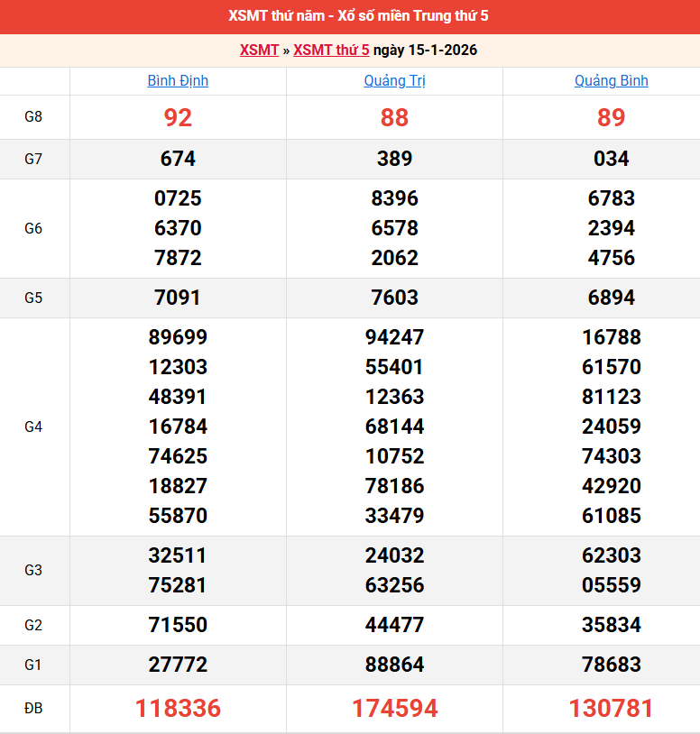This screenshot has width=700, height=734.
Task: Click the G8 result 89 for Quảng Bình
Action: (611, 118)
